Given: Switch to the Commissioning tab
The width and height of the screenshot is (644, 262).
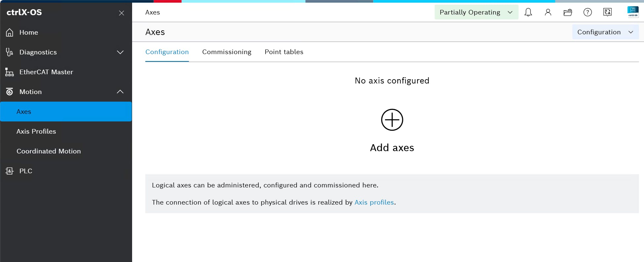Looking at the screenshot, I should 227,52.
